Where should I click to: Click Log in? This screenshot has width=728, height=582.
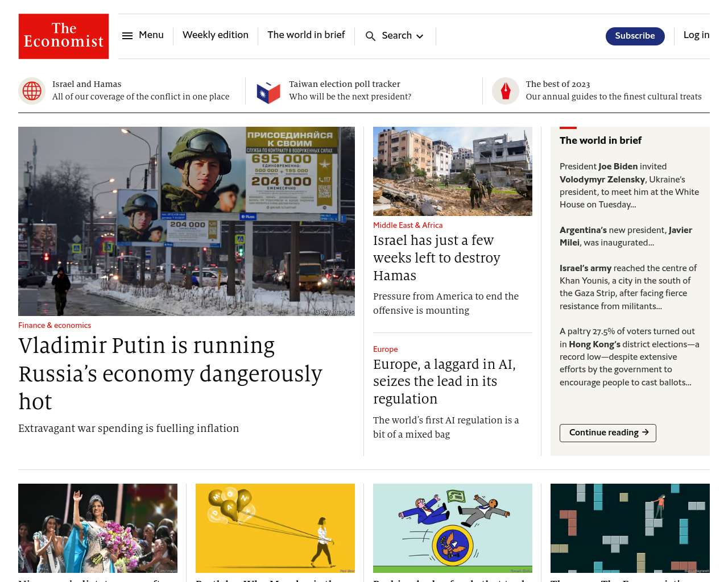696,35
